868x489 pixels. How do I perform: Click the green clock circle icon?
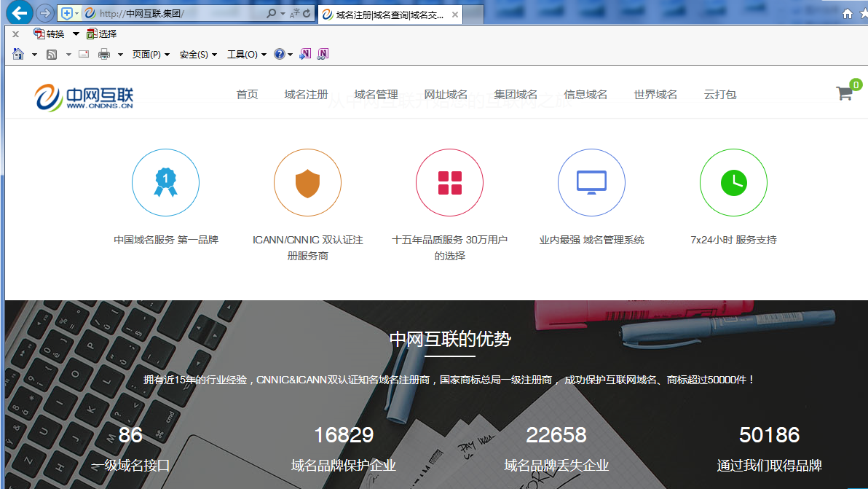[x=733, y=183]
